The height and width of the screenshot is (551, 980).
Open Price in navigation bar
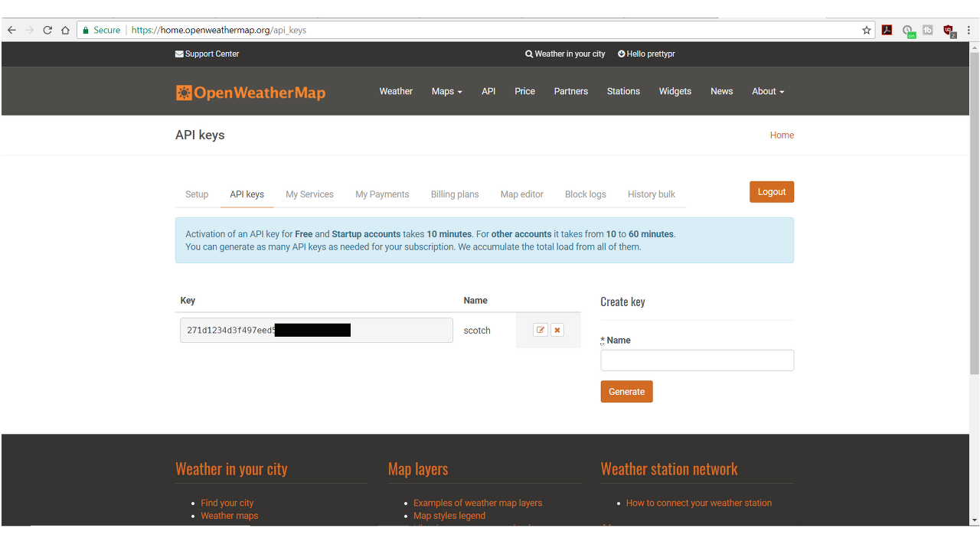[525, 91]
